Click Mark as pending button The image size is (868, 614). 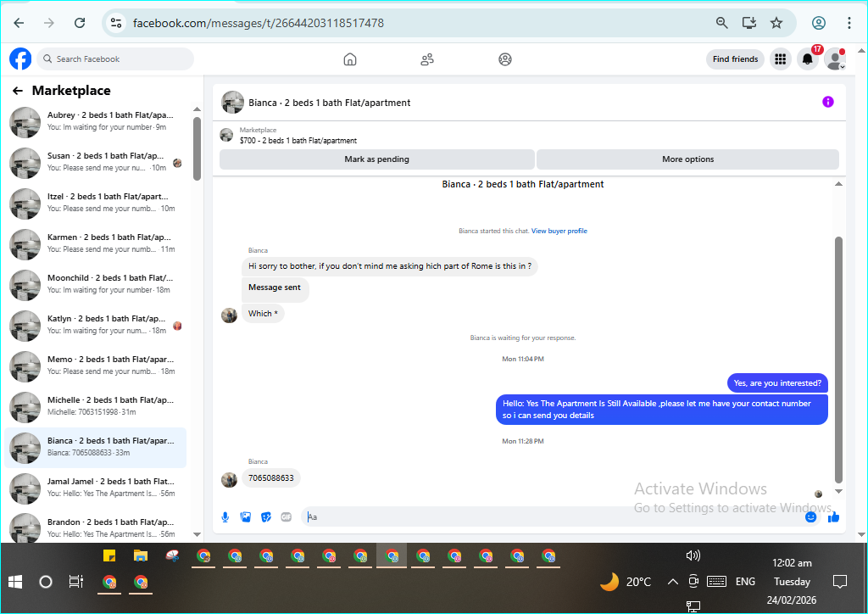(x=377, y=159)
